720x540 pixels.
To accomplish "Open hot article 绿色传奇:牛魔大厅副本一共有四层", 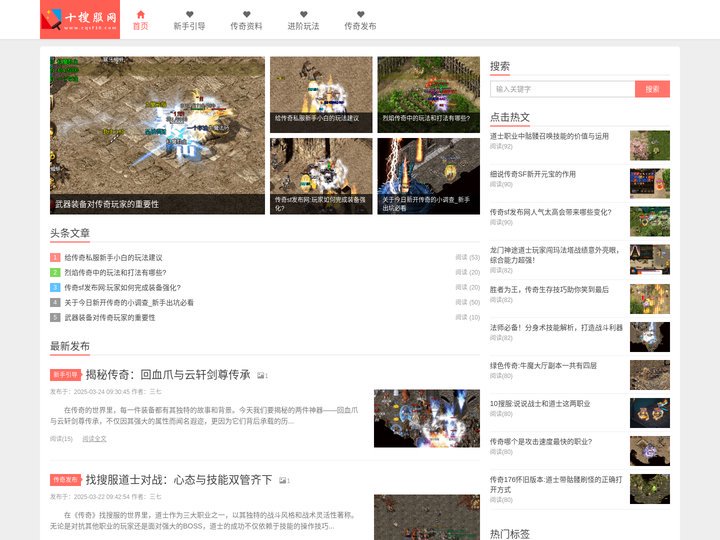I will click(543, 366).
